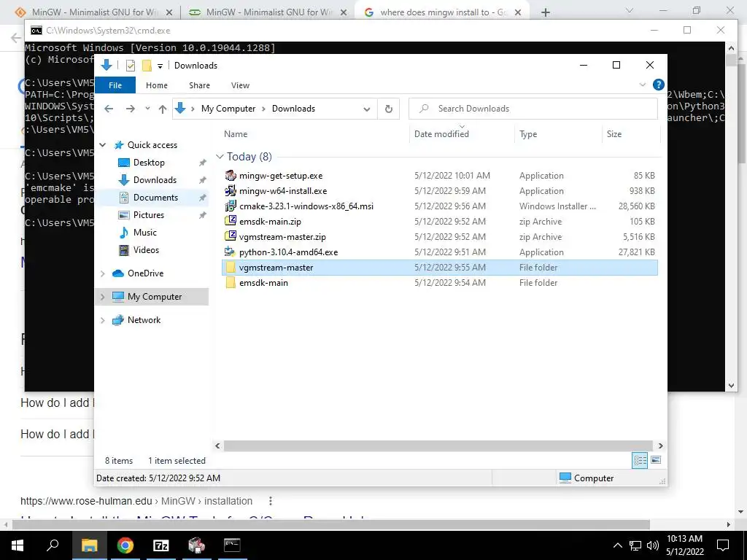Image resolution: width=747 pixels, height=560 pixels.
Task: Click the New folder quick access icon
Action: pos(147,66)
